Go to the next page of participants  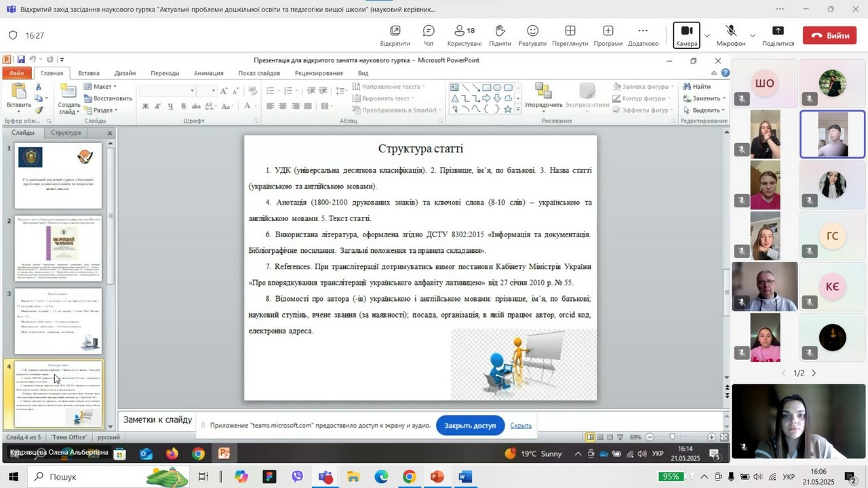(x=814, y=373)
